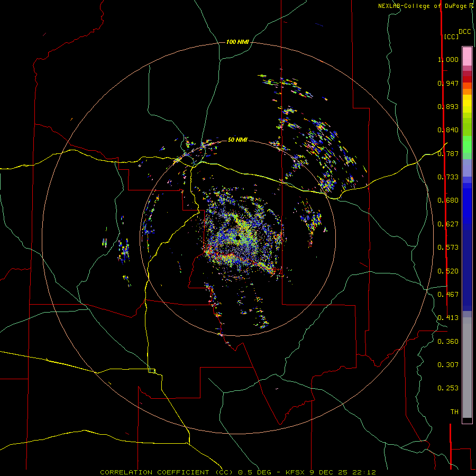Click the pink top segment of color bar
The width and height of the screenshot is (476, 476).
point(467,57)
